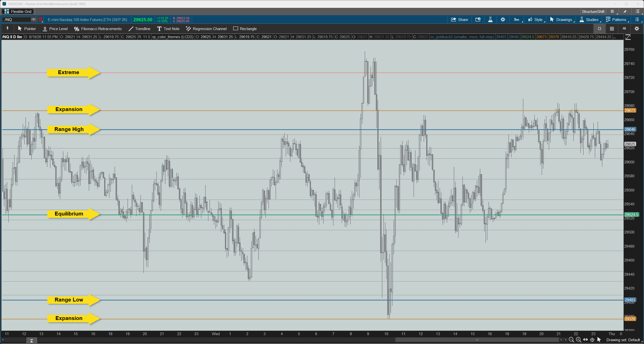
Task: Click the bid price B: 29623.50
Action: tap(181, 18)
